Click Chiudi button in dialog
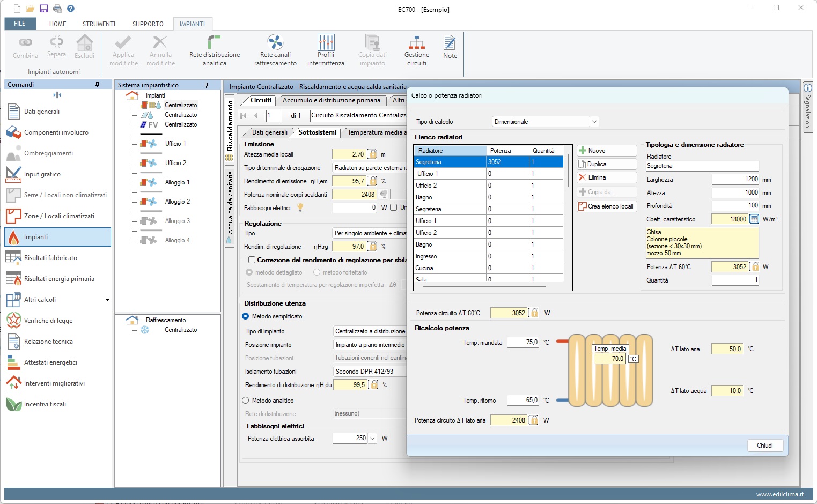The height and width of the screenshot is (504, 817). [x=765, y=446]
